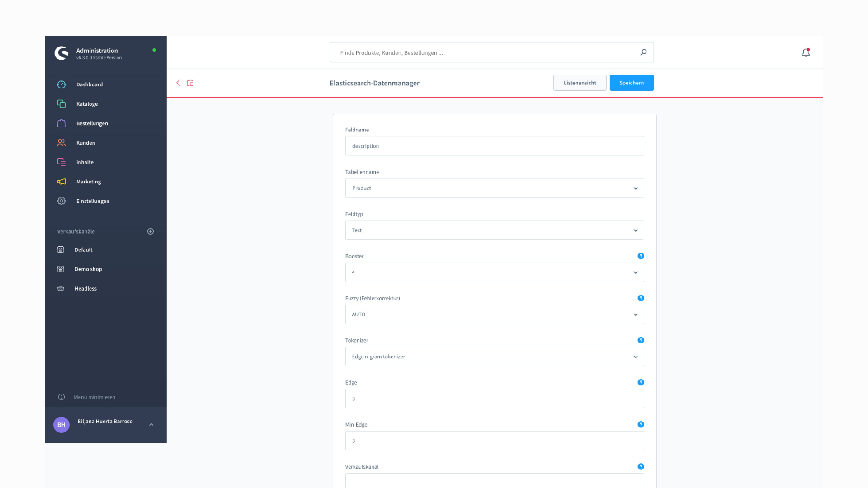Collapse sidebar via Menü minimieren
This screenshot has width=868, height=488.
click(94, 397)
